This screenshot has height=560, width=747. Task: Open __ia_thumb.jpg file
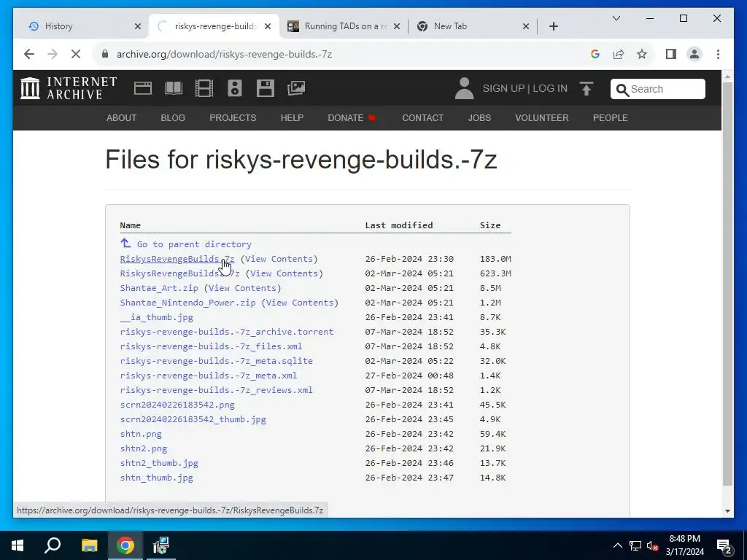tap(156, 317)
